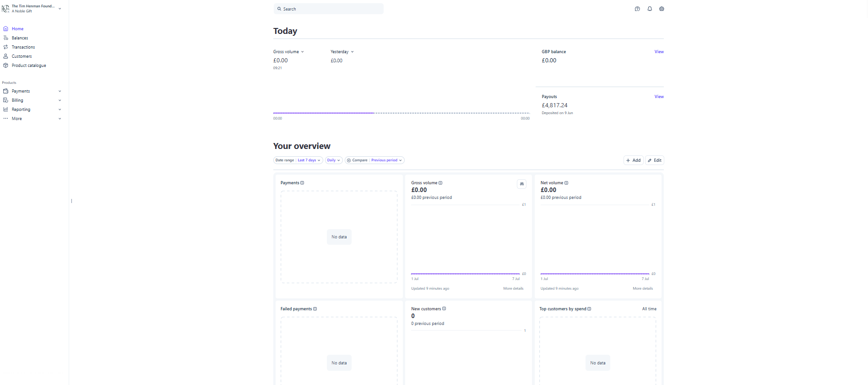
Task: Click info icon beside Gross volume chart title
Action: pyautogui.click(x=440, y=183)
